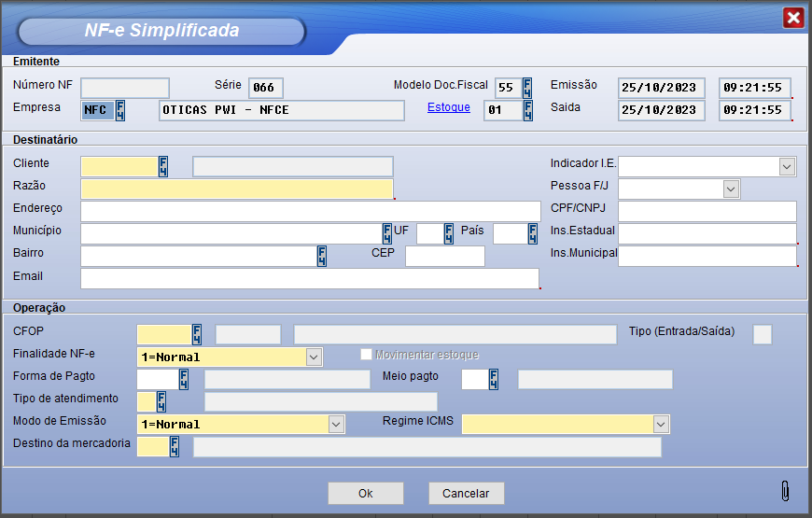Open the Meio pagto F4 lookup
The width and height of the screenshot is (812, 518).
coord(494,379)
